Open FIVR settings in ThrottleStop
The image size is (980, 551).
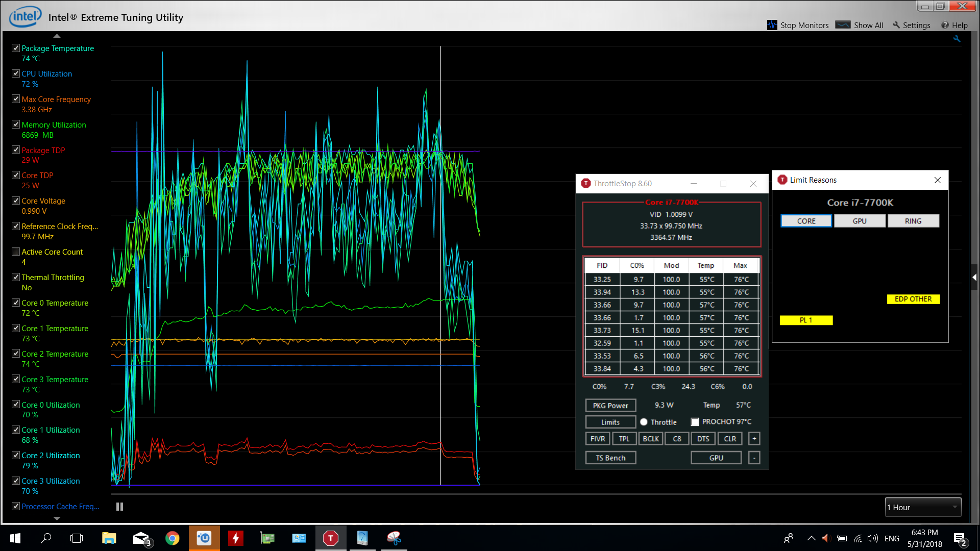598,439
